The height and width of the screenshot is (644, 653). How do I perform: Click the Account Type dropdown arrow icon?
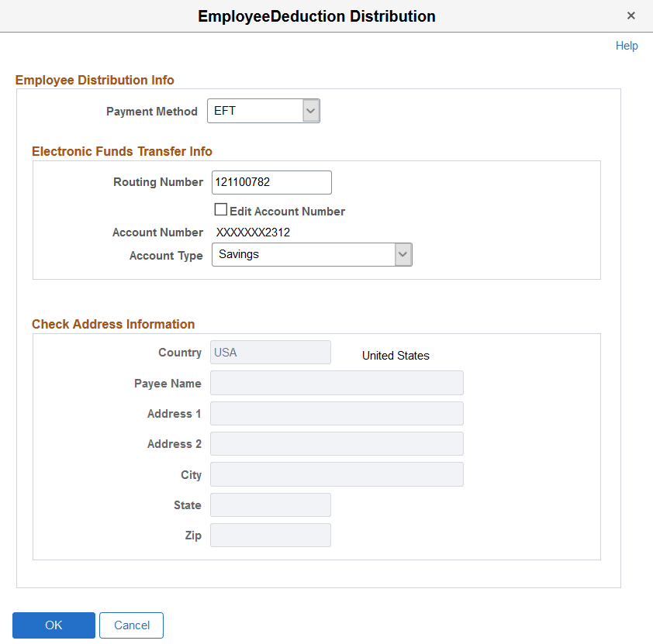click(x=403, y=254)
